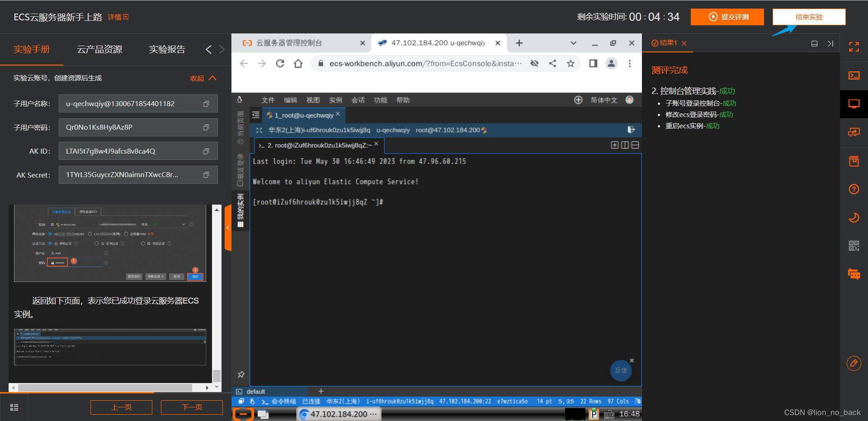Click the 反馈 feedback bubble
868x421 pixels.
621,370
